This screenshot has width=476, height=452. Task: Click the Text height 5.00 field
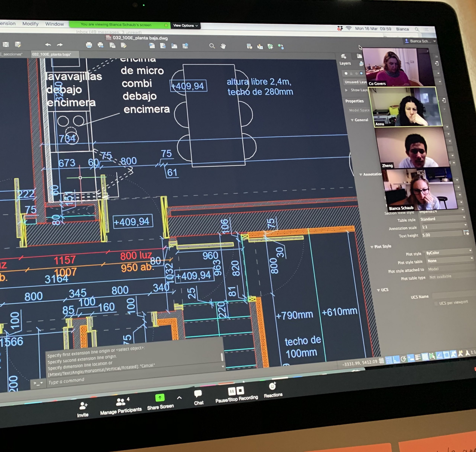(442, 234)
